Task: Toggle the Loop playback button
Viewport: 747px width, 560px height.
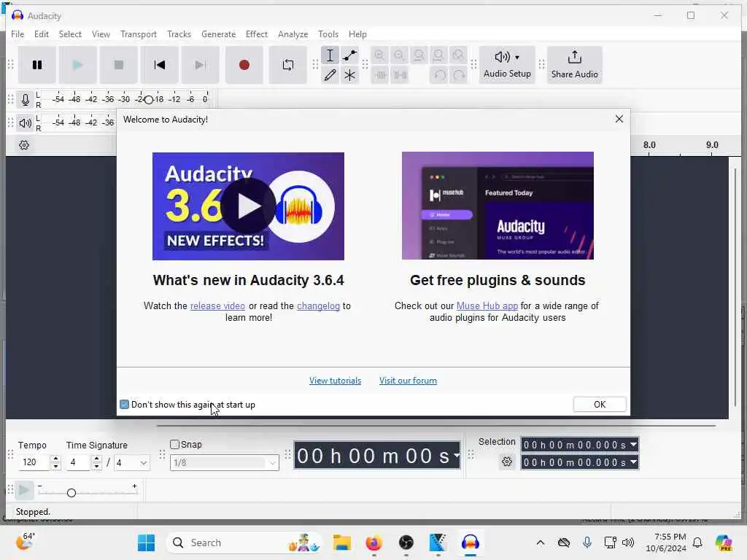Action: (x=287, y=65)
